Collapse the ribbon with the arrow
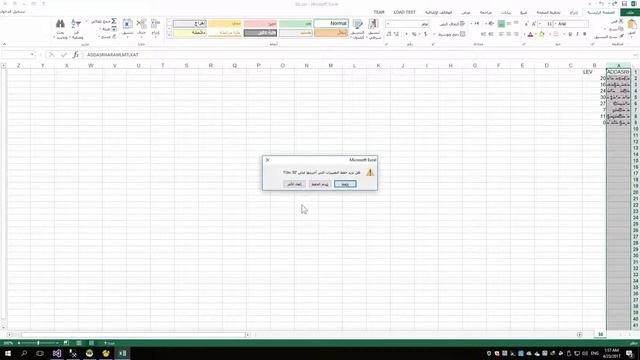Screen dimensions: 640x360 (4, 44)
